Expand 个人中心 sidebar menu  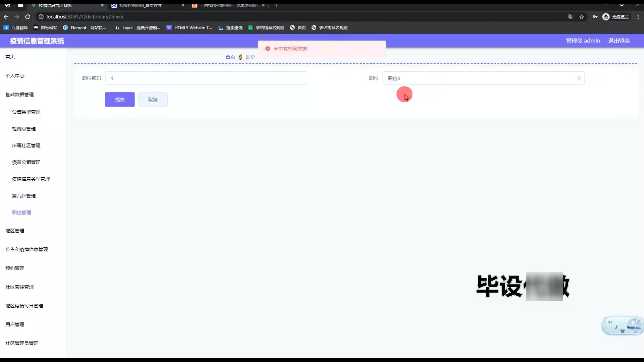(x=33, y=76)
